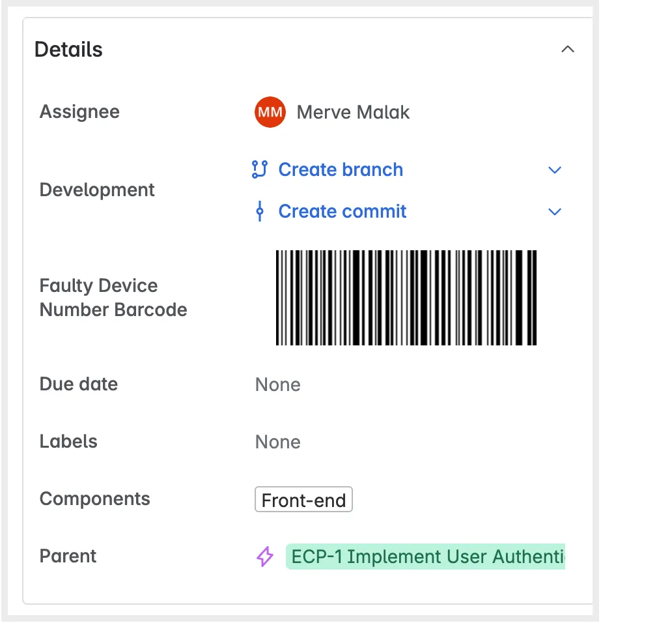The image size is (672, 623).
Task: Open the Create branch link
Action: [x=341, y=170]
